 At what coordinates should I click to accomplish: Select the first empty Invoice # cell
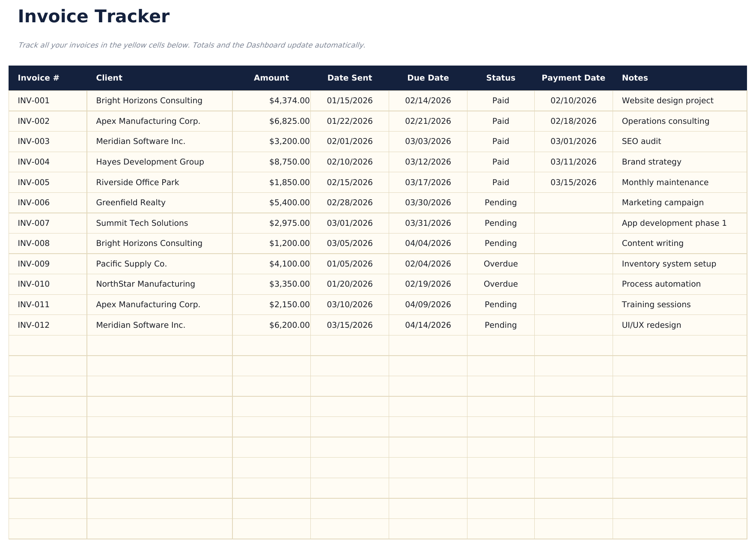coord(47,345)
